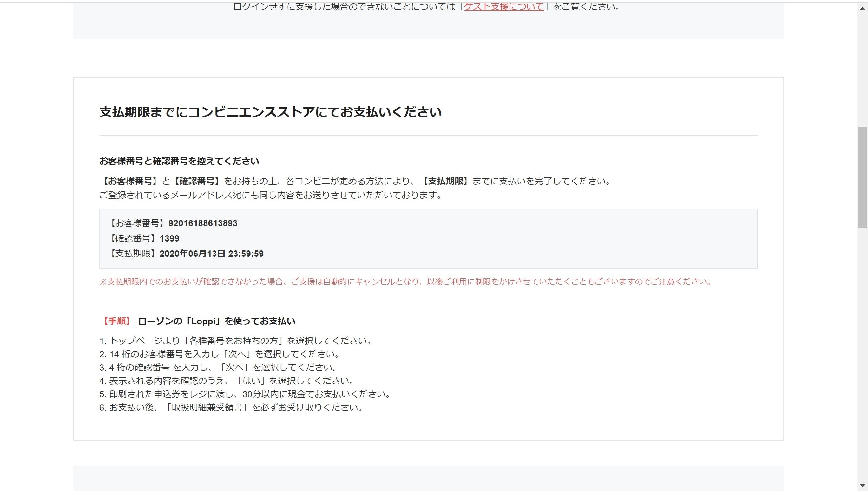Click the scrollbar track below the thumb

point(862,354)
